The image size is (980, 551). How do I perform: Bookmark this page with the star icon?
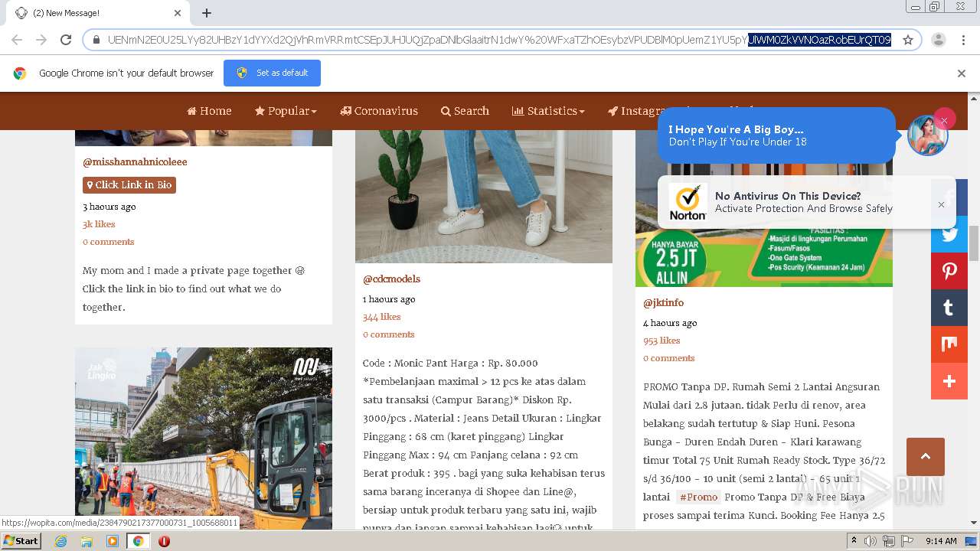coord(908,40)
